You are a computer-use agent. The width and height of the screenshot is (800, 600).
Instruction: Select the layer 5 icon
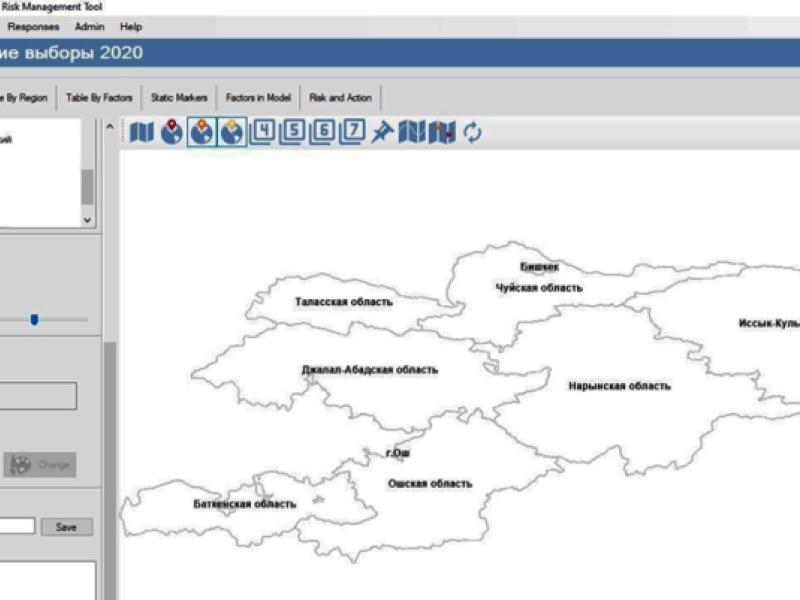tap(293, 132)
